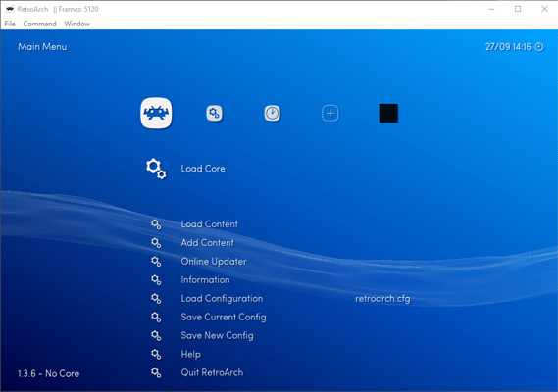Select the Load Content entry
The height and width of the screenshot is (392, 558).
point(209,224)
